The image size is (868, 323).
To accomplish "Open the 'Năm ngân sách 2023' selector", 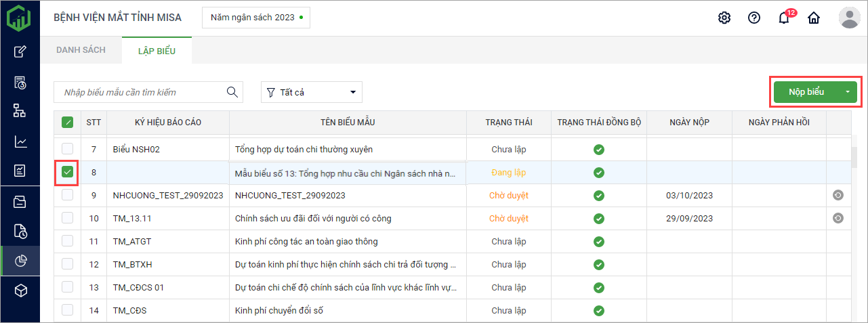I will [255, 18].
